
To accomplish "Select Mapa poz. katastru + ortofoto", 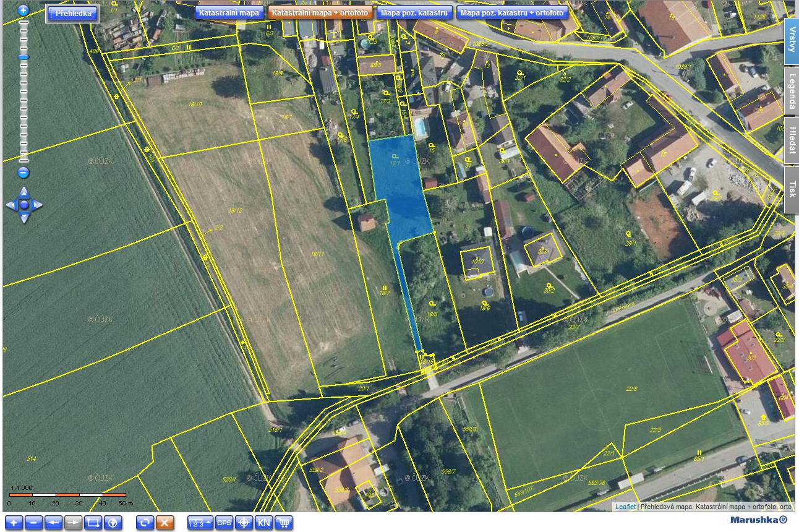I will point(512,12).
